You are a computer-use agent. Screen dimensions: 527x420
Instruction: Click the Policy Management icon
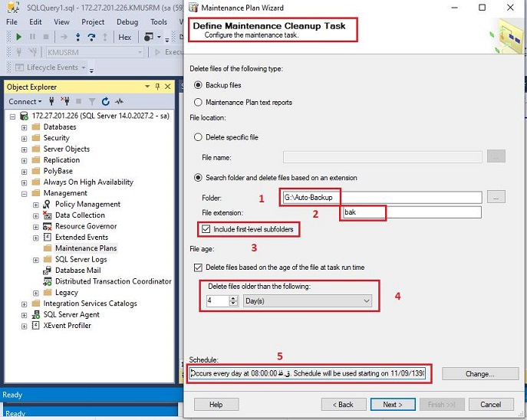coord(48,205)
